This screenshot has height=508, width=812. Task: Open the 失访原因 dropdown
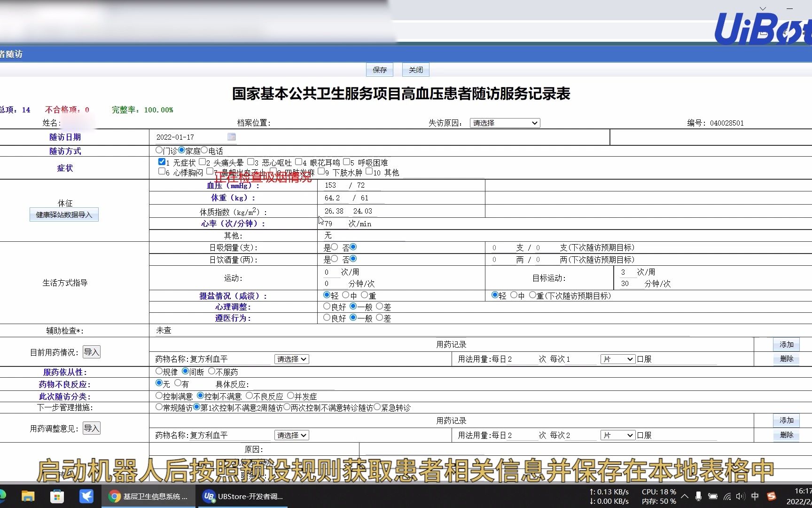click(505, 123)
